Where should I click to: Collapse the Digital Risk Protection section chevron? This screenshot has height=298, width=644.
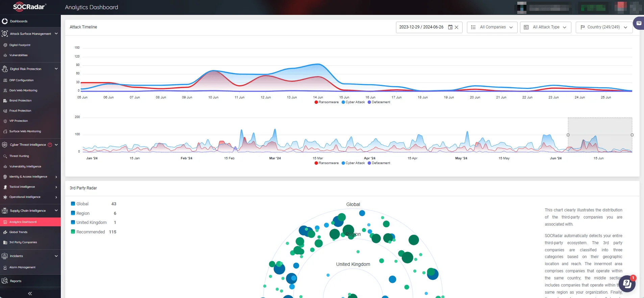(56, 69)
